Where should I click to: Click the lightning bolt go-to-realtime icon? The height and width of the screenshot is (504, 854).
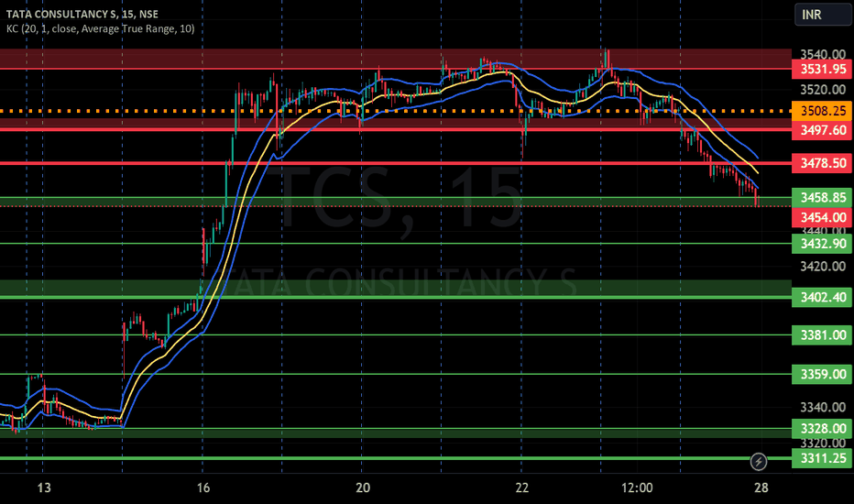tap(758, 462)
